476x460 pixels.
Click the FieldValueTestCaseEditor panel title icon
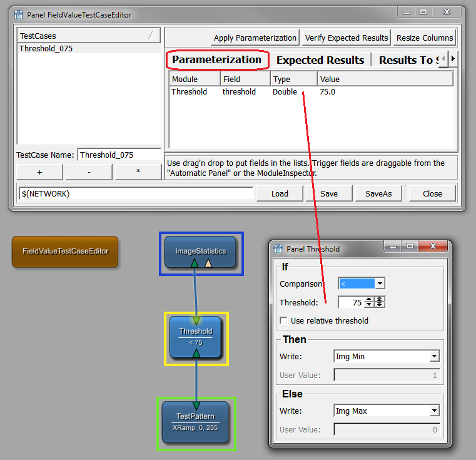[x=18, y=14]
